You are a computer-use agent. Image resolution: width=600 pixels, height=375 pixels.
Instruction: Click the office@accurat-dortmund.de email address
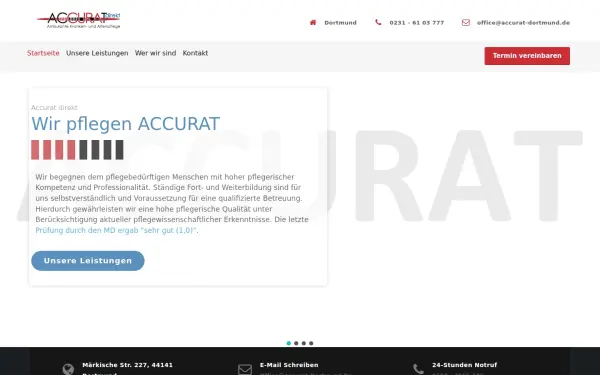(x=523, y=23)
